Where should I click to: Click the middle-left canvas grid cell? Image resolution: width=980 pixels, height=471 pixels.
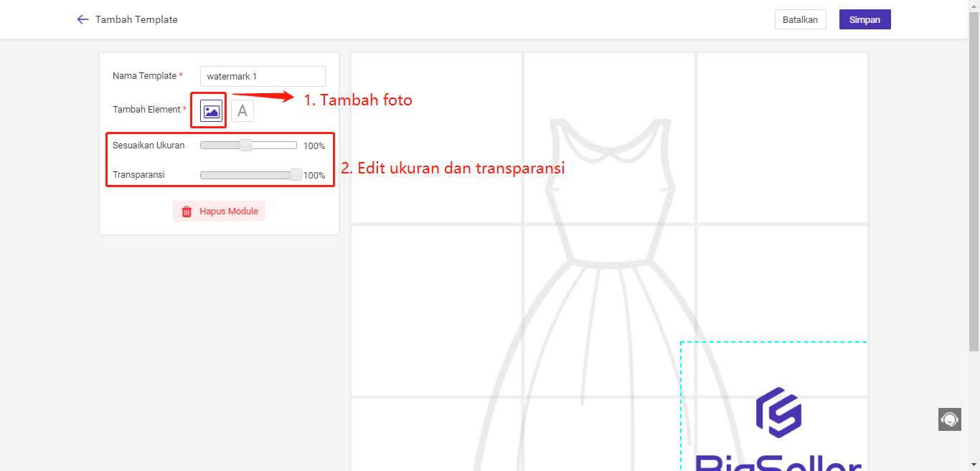click(436, 310)
